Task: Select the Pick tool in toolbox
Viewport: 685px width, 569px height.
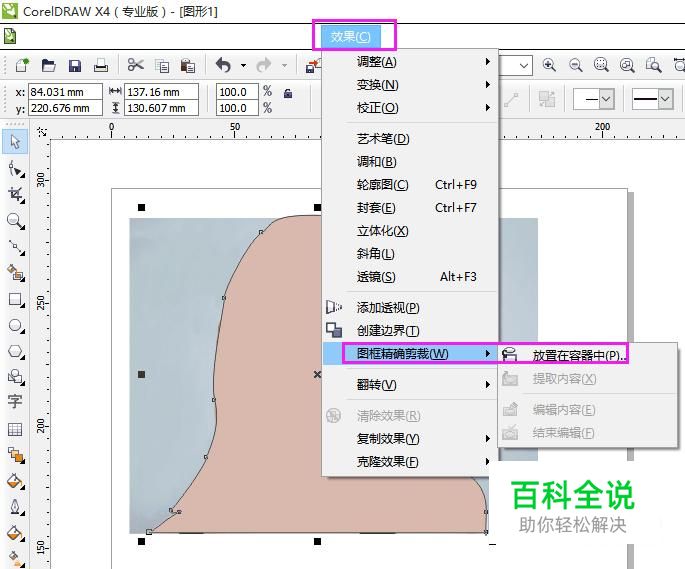Action: [15, 142]
